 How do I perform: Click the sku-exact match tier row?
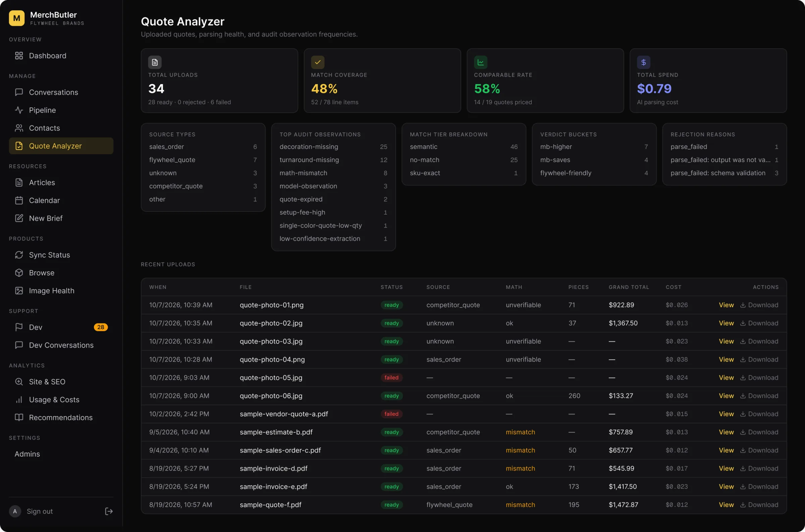coord(464,173)
